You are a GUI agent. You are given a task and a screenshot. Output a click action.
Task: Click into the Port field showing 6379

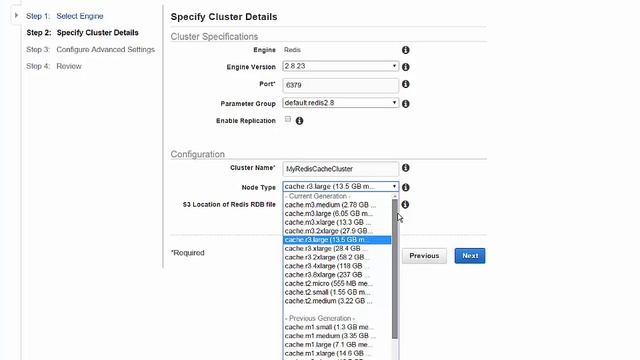340,85
